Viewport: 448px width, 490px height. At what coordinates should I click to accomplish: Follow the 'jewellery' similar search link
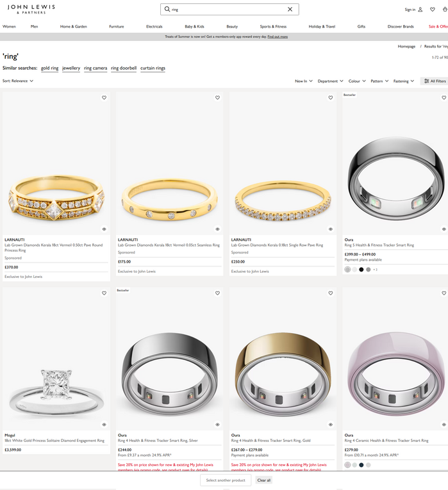coord(71,68)
